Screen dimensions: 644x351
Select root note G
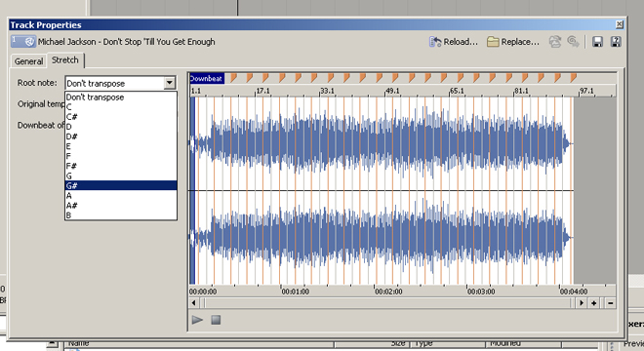pos(121,175)
